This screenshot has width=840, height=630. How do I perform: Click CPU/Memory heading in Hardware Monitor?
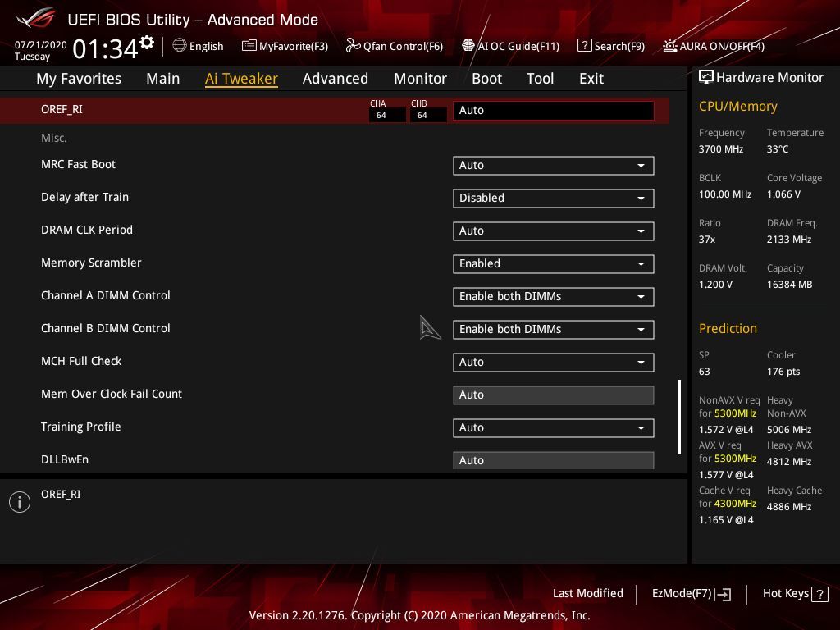click(x=737, y=106)
